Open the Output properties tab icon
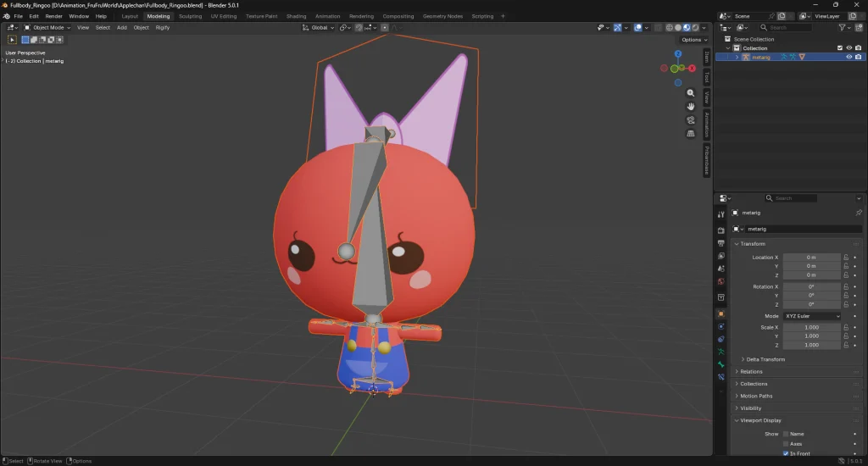The width and height of the screenshot is (868, 466). point(721,243)
